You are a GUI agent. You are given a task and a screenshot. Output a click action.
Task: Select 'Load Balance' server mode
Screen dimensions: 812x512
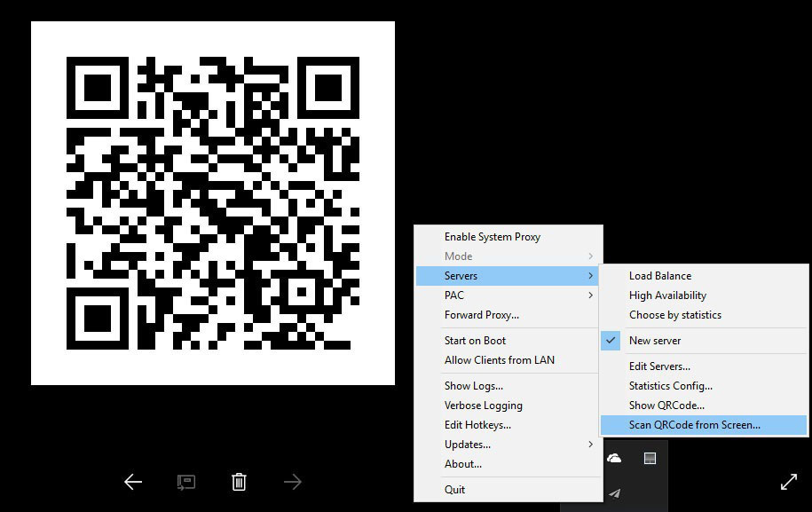click(x=659, y=275)
